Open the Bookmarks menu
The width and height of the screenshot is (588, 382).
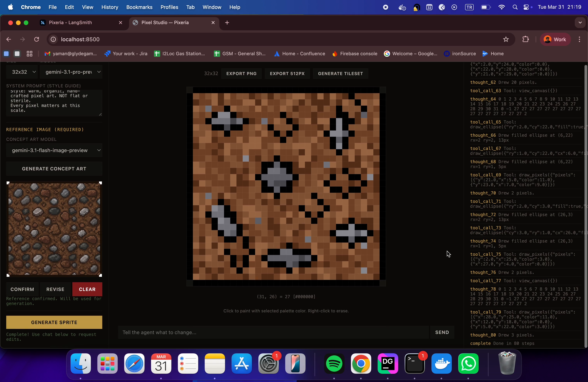tap(139, 7)
